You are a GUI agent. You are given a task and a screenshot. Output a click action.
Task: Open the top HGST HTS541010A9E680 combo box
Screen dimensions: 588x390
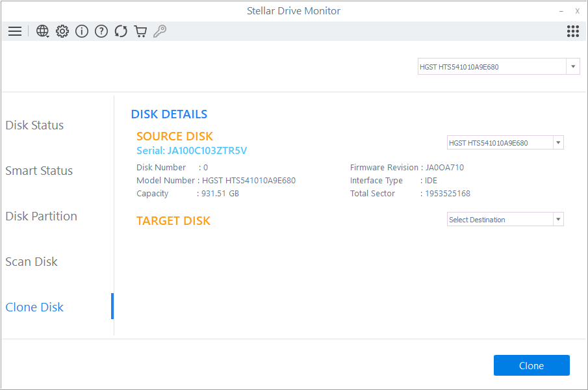coord(499,67)
